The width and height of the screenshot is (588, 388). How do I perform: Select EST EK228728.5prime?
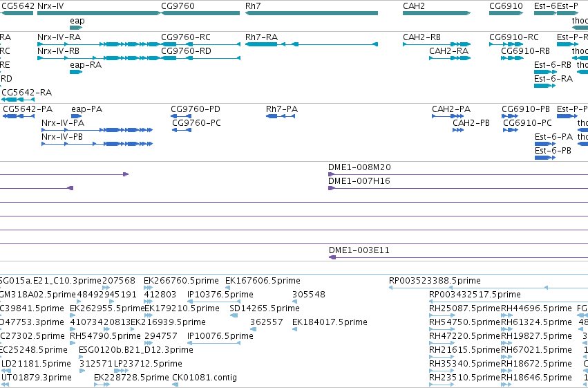click(102, 385)
